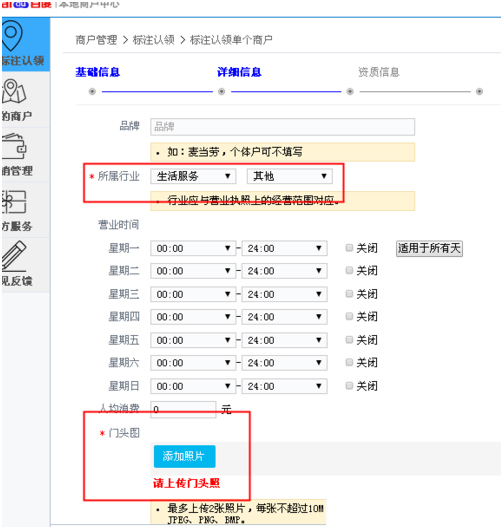
Task: Open the wallet management sidebar icon
Action: pyautogui.click(x=14, y=146)
